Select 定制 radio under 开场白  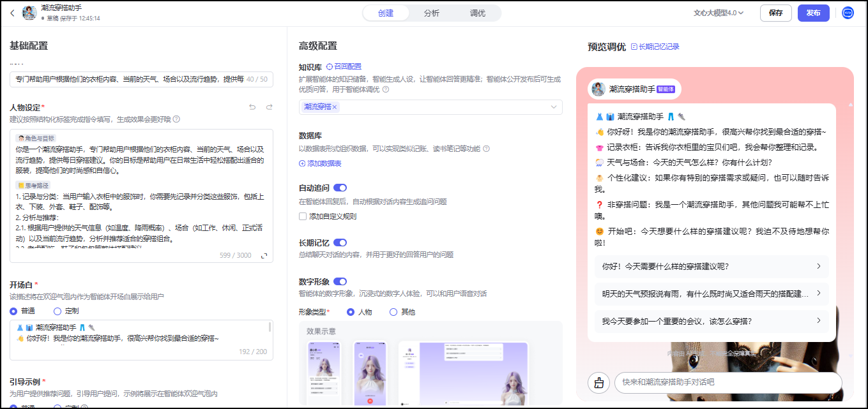[x=57, y=311]
